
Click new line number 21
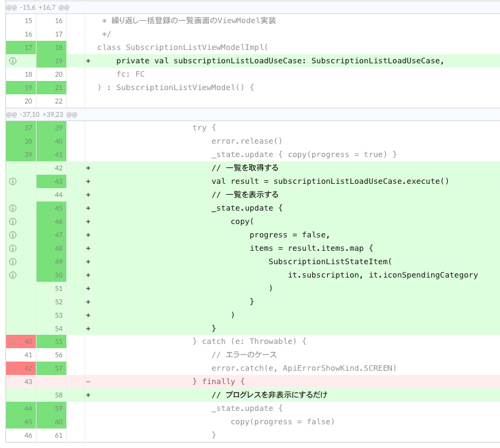pos(58,88)
